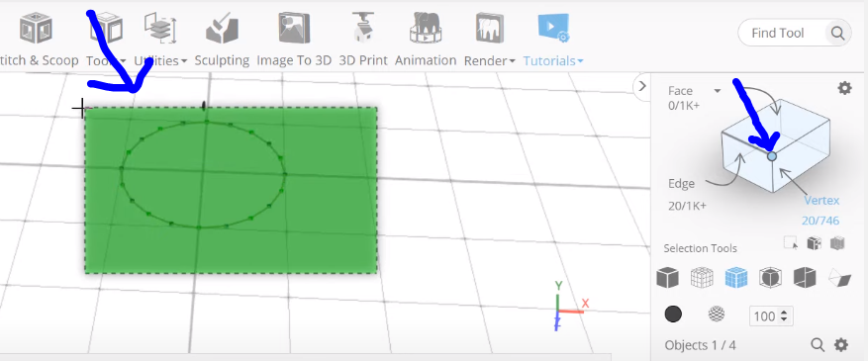The image size is (868, 361).
Task: Activate Edge selection mode
Action: 681,184
